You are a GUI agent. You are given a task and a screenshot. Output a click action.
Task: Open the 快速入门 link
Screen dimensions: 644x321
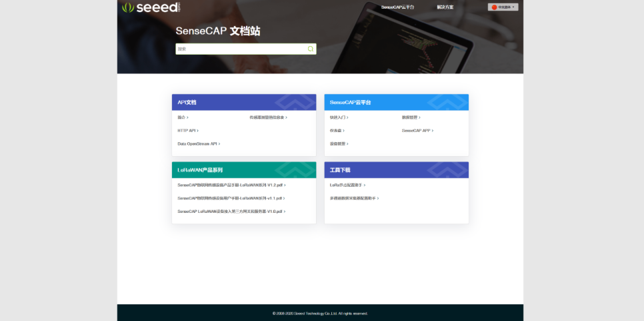point(339,117)
